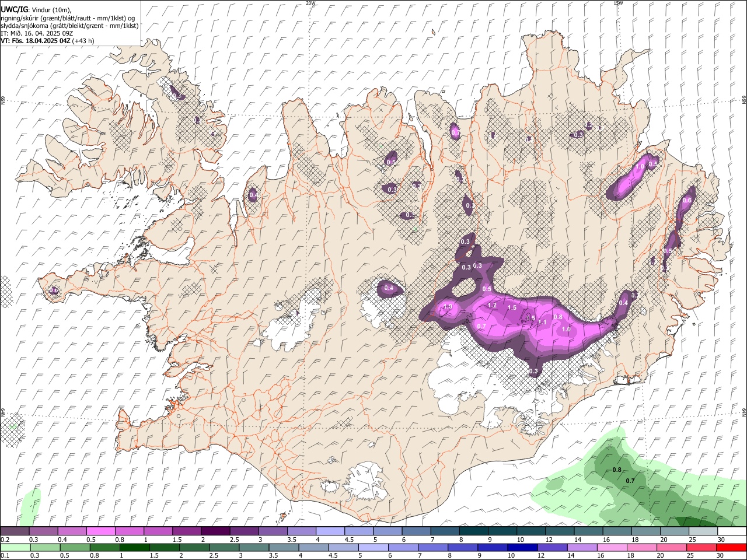
Task: Click the '12' tick label under snow legend
Action: point(549,540)
